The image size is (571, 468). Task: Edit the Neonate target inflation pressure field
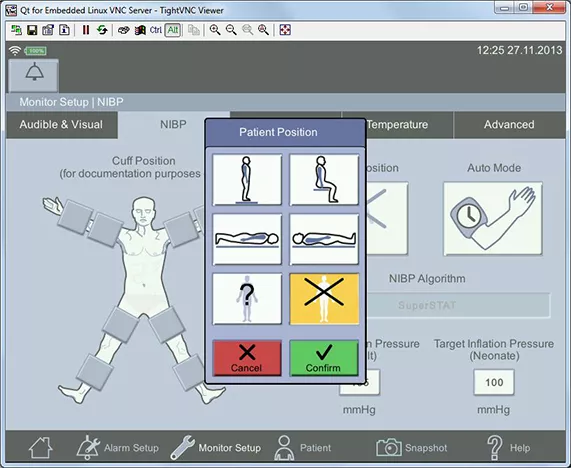(494, 382)
